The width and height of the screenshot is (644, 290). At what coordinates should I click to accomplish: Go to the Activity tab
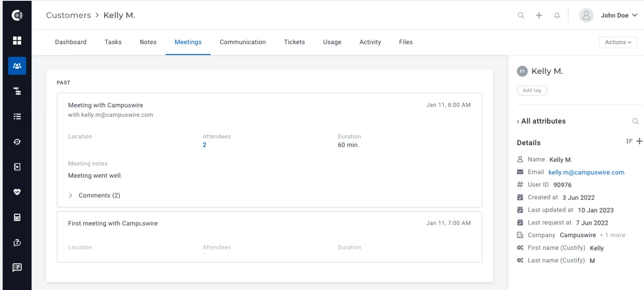[x=370, y=42]
